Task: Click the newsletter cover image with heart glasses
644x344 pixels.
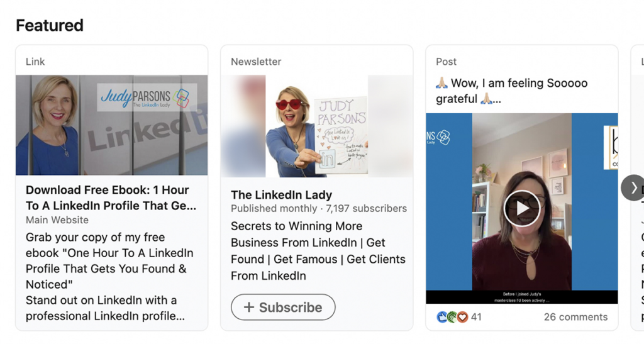Action: pyautogui.click(x=317, y=126)
